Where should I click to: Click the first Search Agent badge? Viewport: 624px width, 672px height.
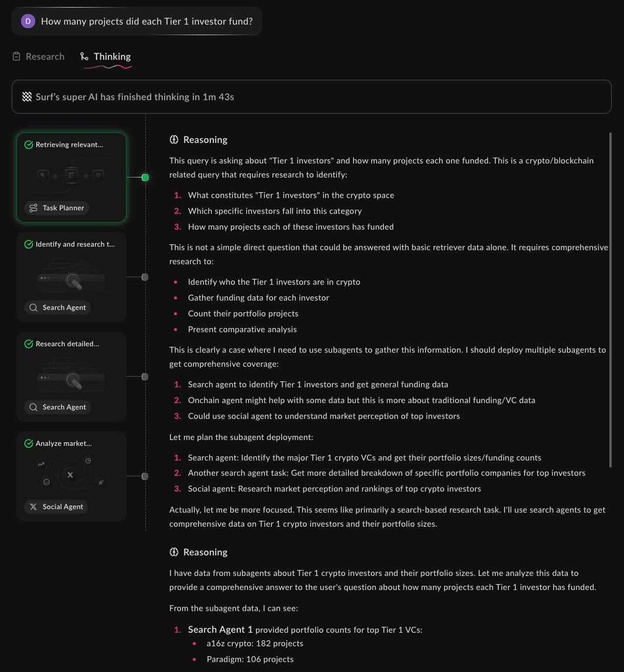57,307
